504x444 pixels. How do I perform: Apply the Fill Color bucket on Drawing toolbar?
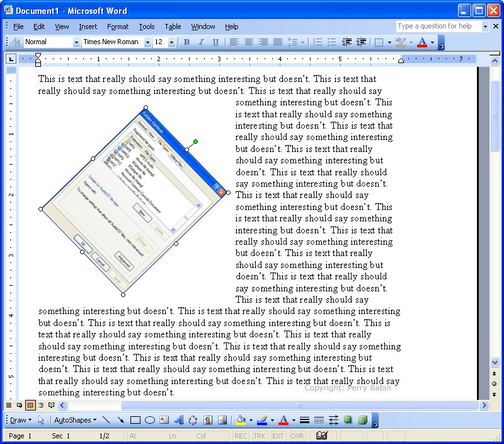(241, 420)
